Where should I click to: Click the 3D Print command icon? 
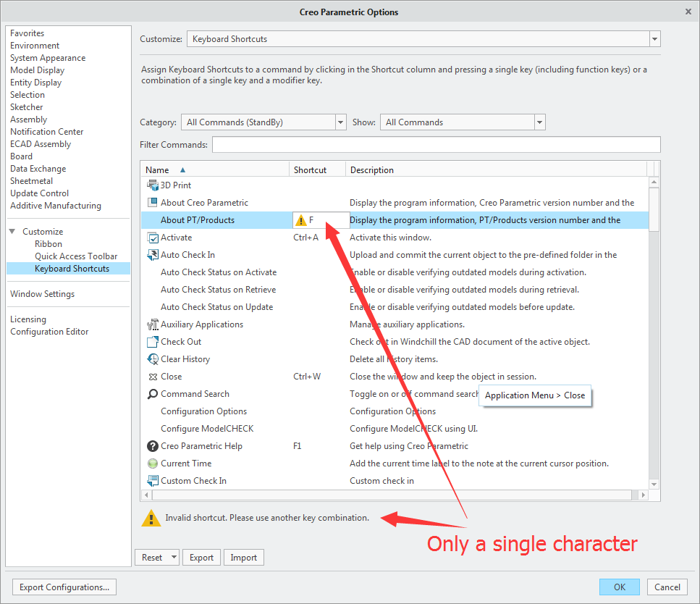pos(153,185)
